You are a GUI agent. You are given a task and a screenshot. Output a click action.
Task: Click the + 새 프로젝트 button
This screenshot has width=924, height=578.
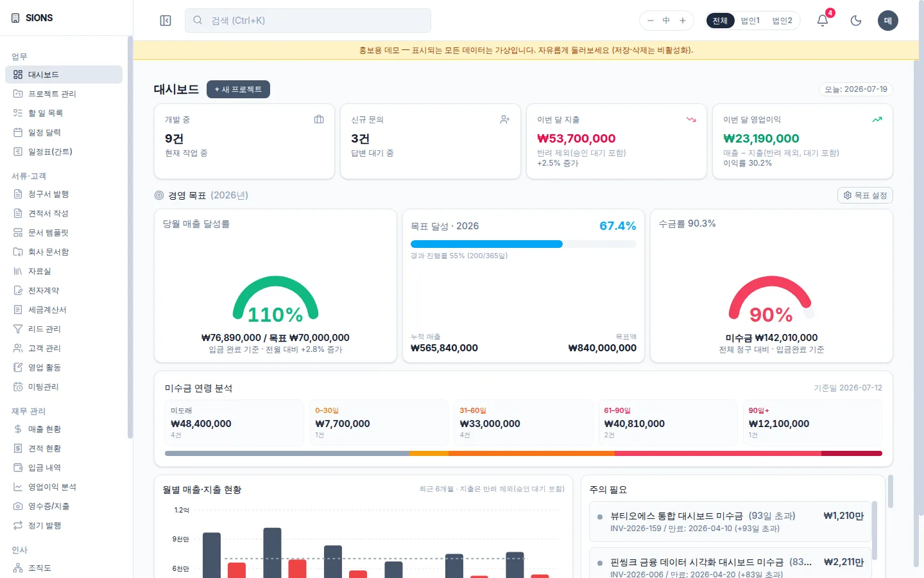pyautogui.click(x=238, y=89)
